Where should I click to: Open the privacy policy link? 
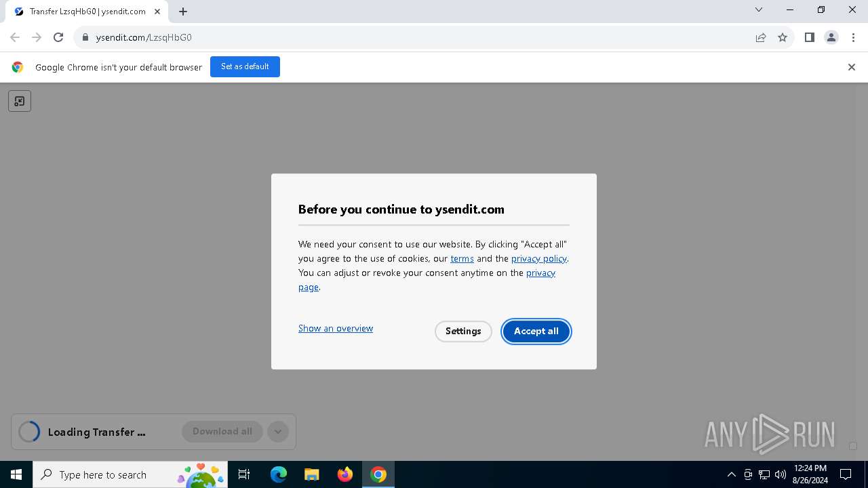coord(538,258)
